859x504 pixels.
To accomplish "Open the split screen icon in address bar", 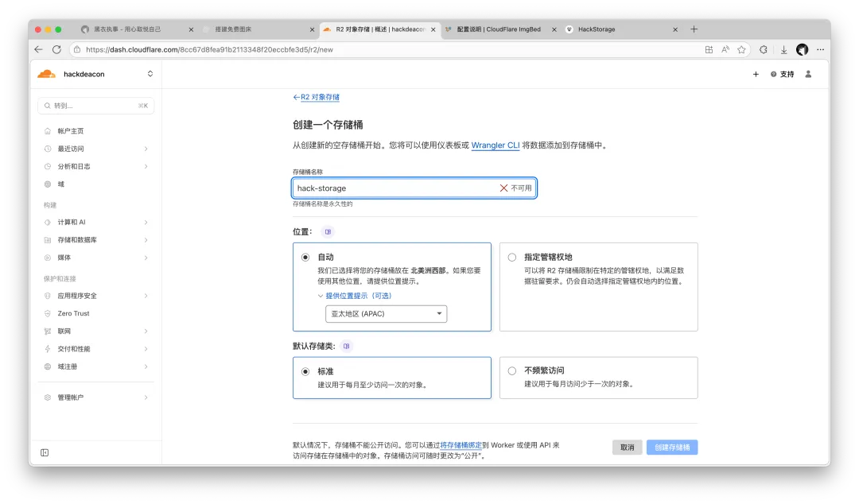I will (709, 49).
